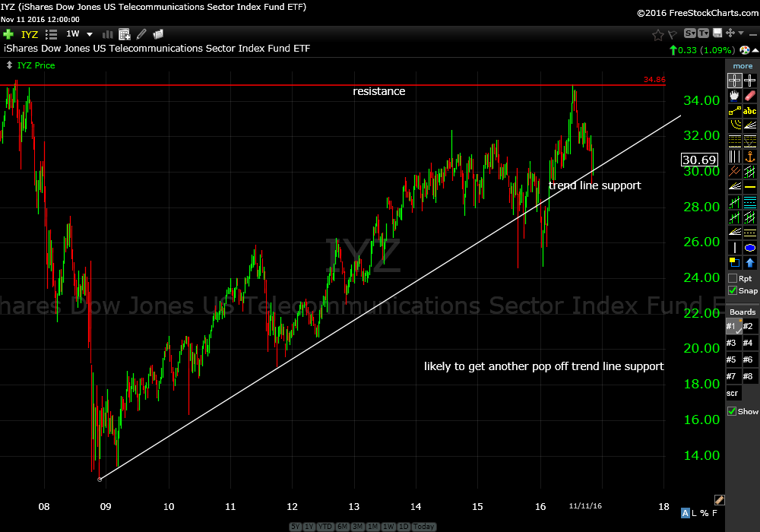760x532 pixels.
Task: Choose the abc text annotation tool
Action: 750,111
